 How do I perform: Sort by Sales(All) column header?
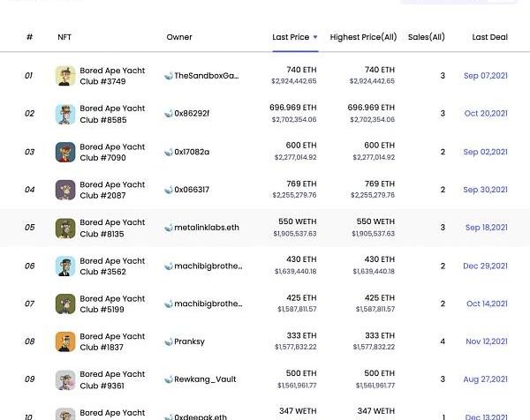tap(426, 37)
